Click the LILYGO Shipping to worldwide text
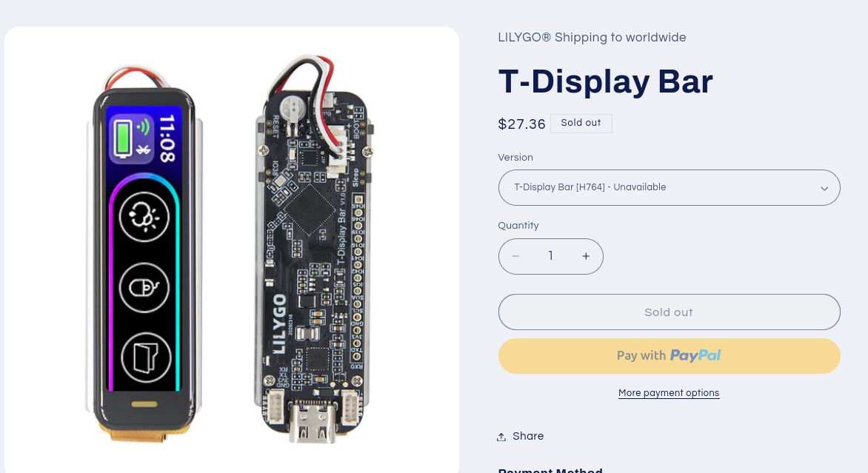The width and height of the screenshot is (868, 473). tap(592, 38)
